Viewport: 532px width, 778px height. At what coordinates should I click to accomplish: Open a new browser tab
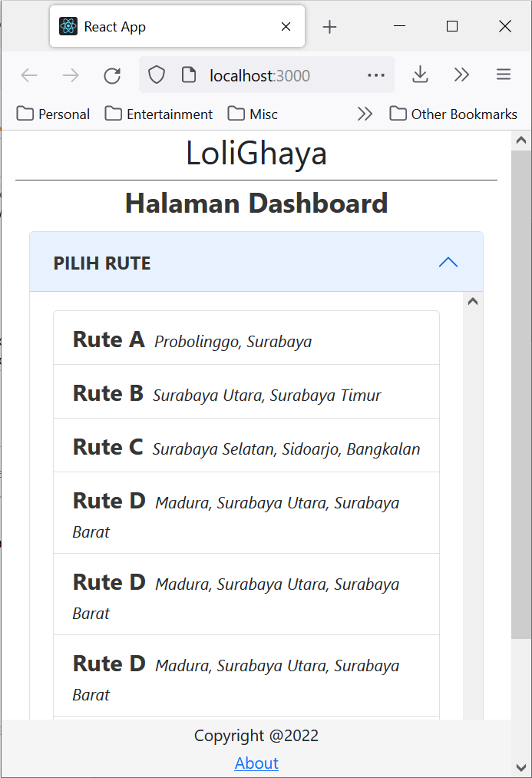(329, 27)
